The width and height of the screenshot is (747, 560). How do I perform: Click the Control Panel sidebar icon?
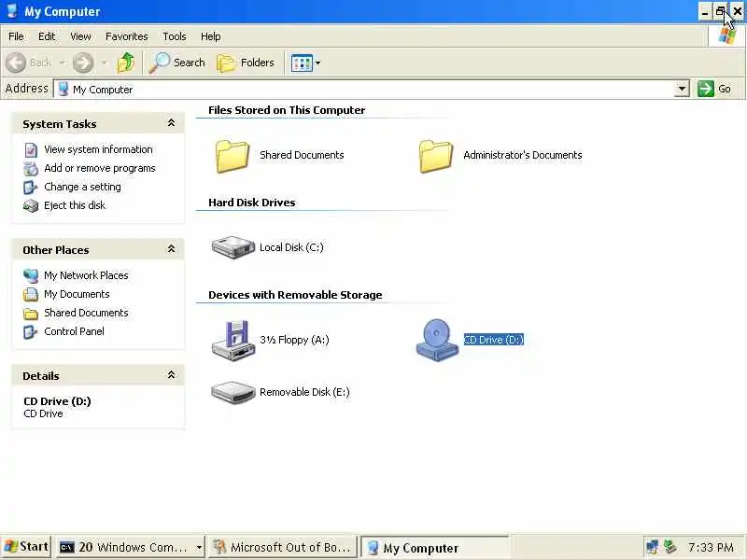click(x=31, y=332)
